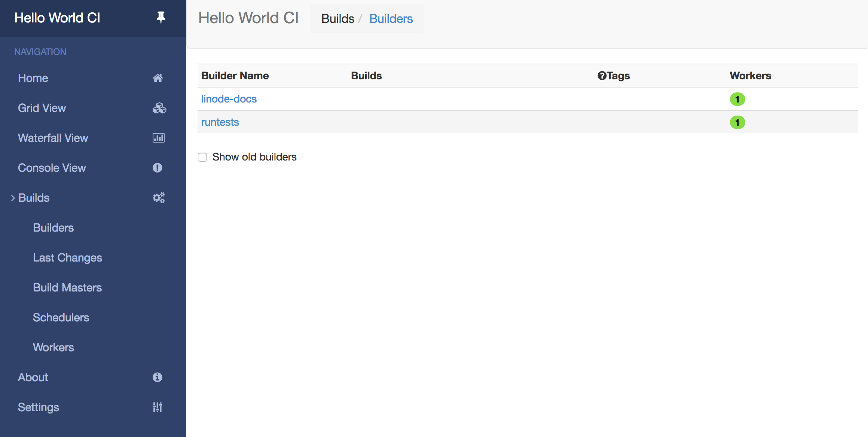The image size is (868, 437).
Task: Select the sliders icon next to Settings
Action: tap(158, 407)
